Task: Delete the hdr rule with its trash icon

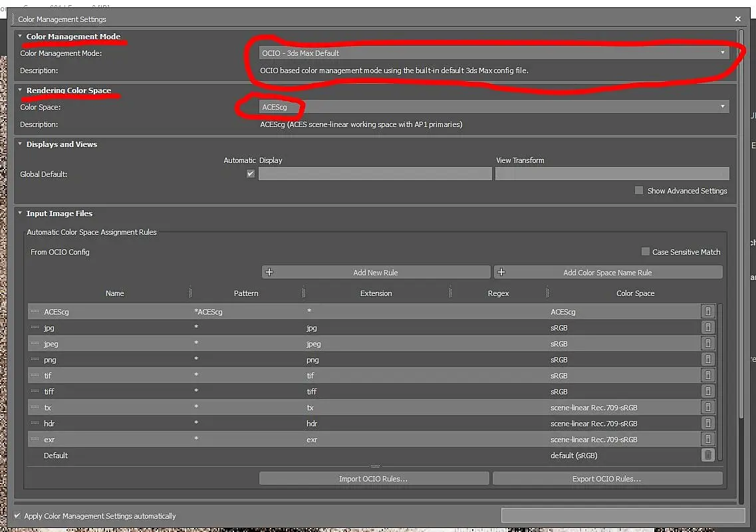Action: (707, 423)
